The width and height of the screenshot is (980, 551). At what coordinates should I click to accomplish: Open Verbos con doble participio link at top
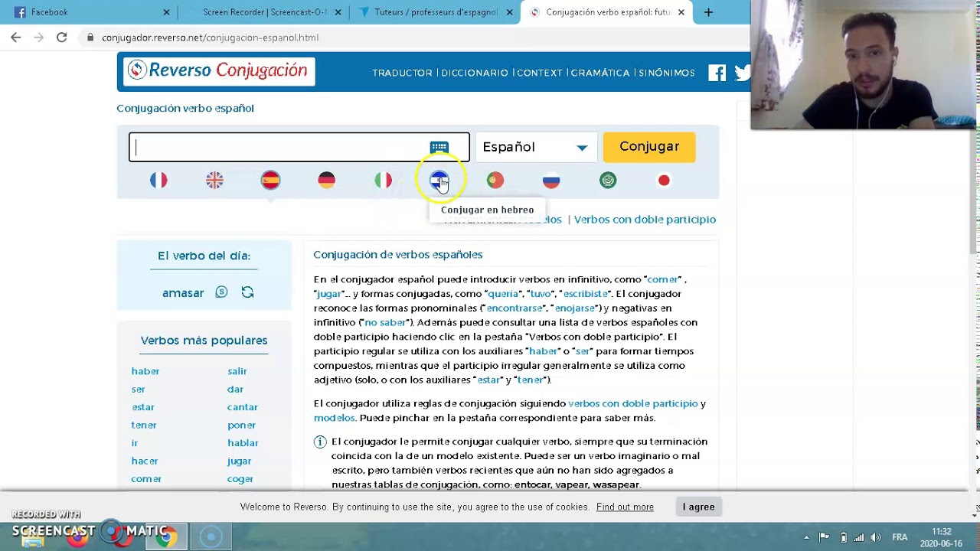[645, 220]
